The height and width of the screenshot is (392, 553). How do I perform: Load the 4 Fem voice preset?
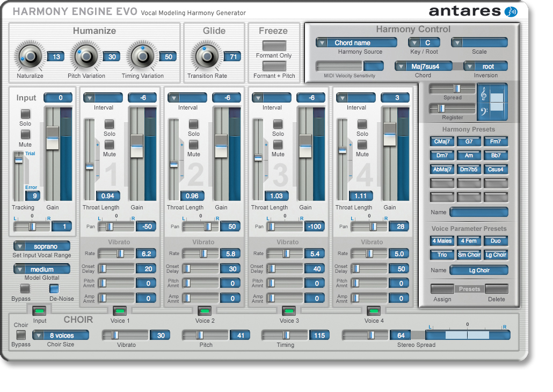(469, 241)
